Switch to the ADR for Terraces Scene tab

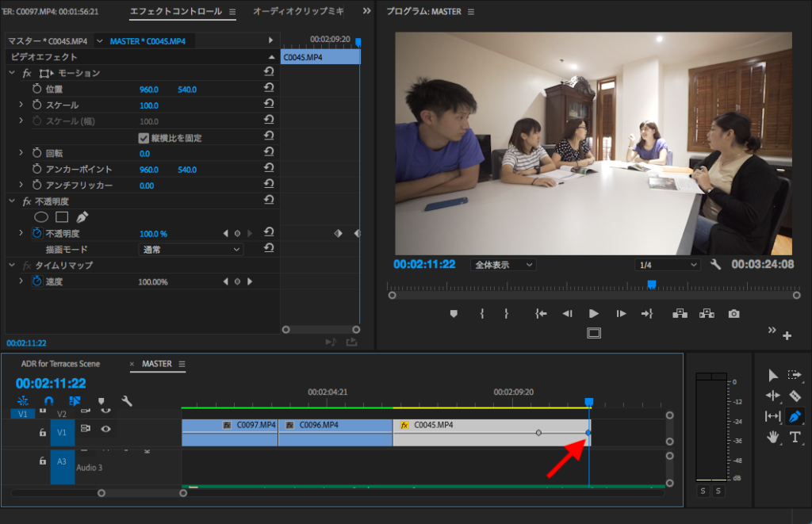tap(60, 364)
